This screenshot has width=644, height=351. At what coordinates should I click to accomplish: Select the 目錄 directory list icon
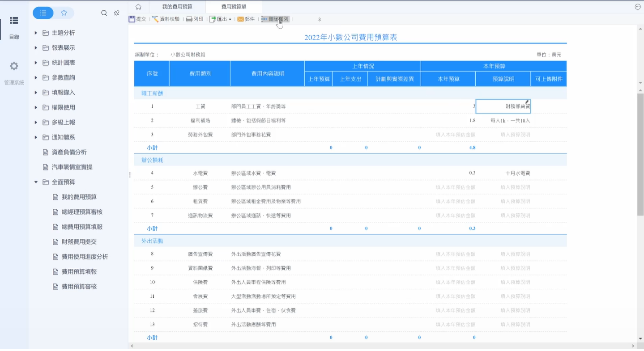click(x=14, y=21)
